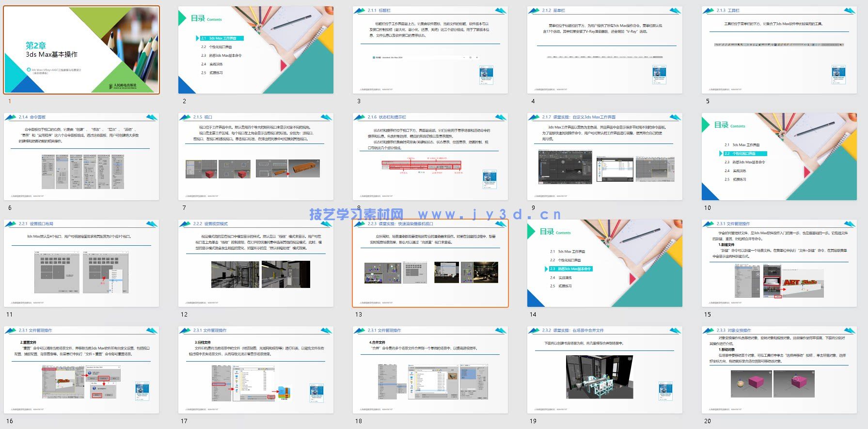The image size is (868, 429).
Task: Click the 2.2.1 设置视口布局 slide
Action: tap(81, 263)
